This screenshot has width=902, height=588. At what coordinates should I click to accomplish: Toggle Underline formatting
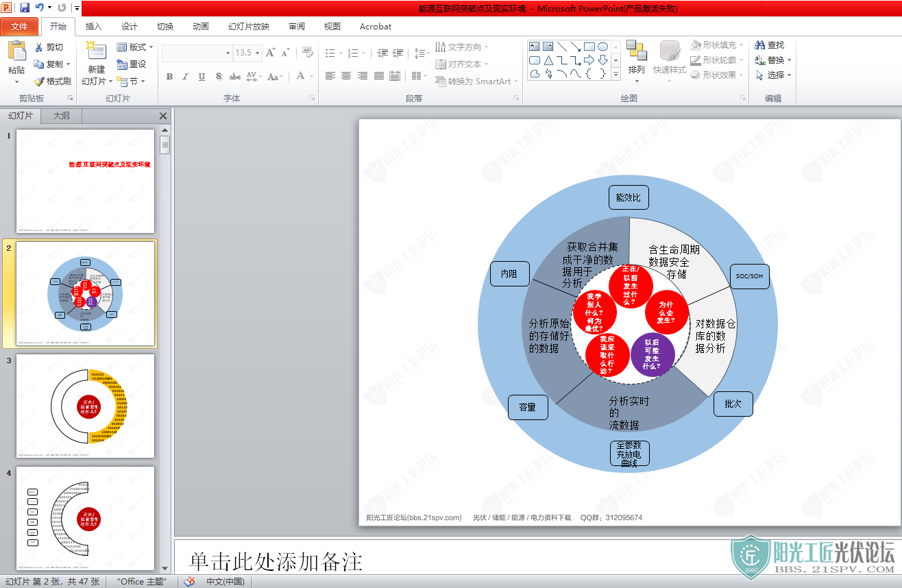click(x=202, y=77)
